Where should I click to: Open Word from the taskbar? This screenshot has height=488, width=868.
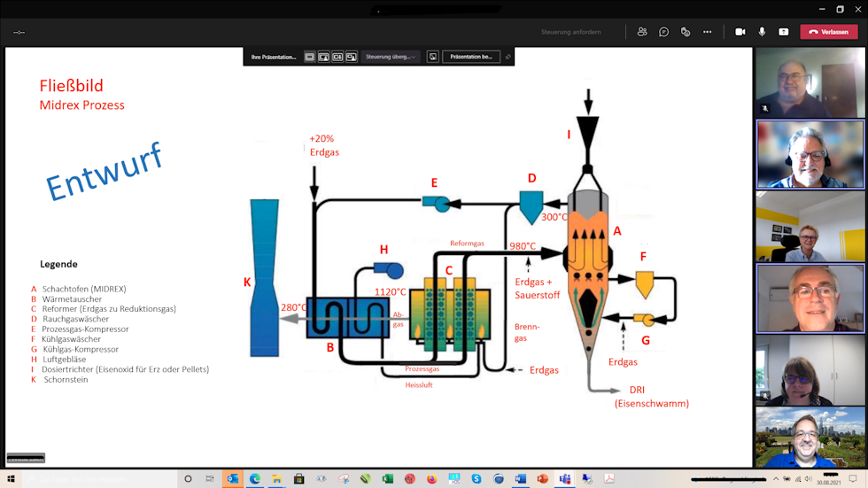tap(521, 478)
